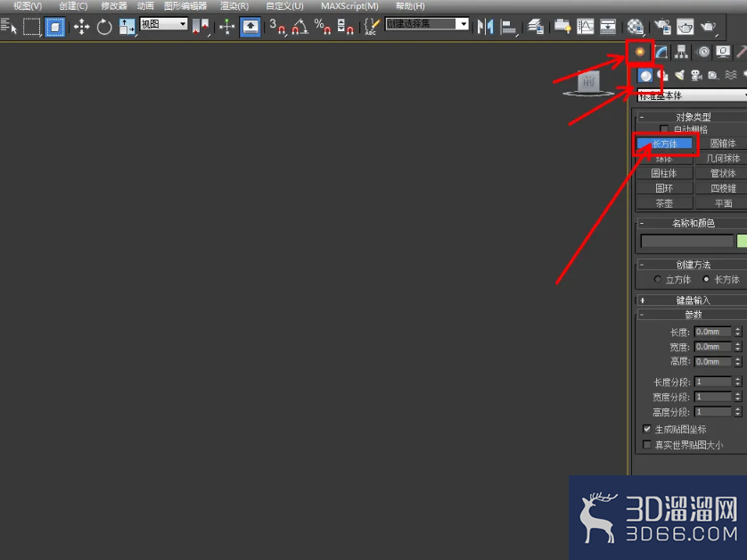747x560 pixels.
Task: Select the Space Warps category icon
Action: [x=731, y=75]
